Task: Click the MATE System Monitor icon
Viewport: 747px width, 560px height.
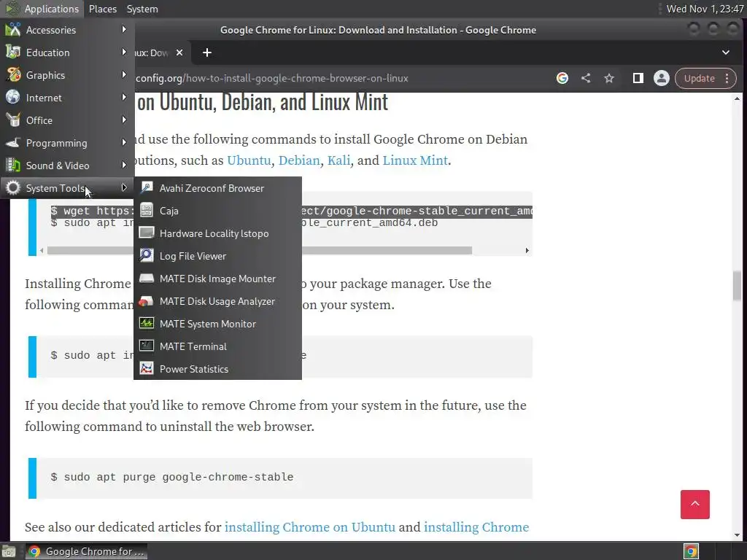Action: tap(146, 323)
